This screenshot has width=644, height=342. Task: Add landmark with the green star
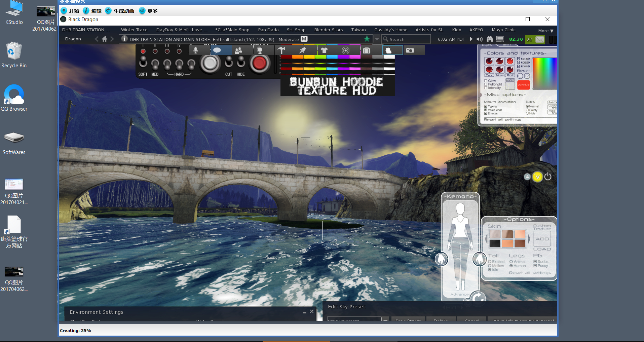click(x=367, y=39)
